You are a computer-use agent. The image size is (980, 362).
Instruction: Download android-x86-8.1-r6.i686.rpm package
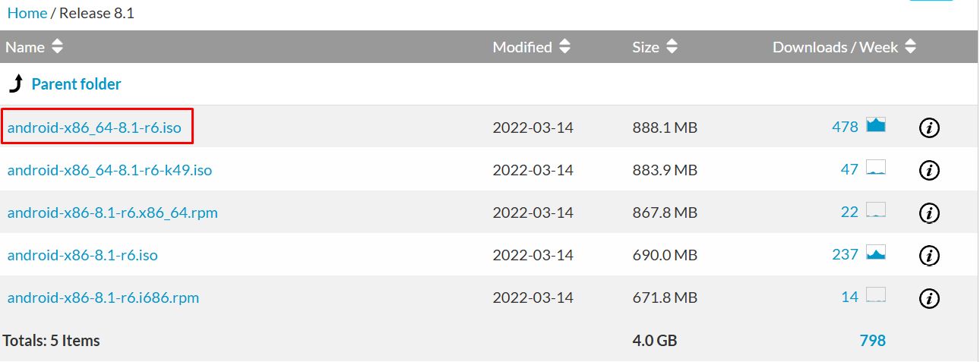(x=103, y=297)
